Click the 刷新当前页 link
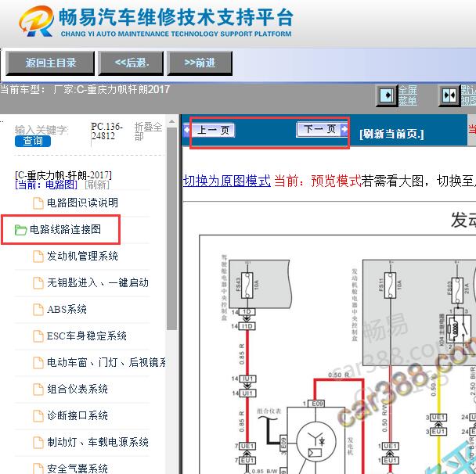 391,134
